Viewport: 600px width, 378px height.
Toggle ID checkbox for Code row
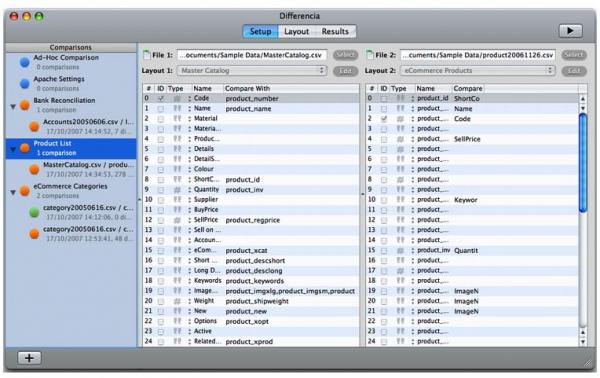[x=161, y=99]
